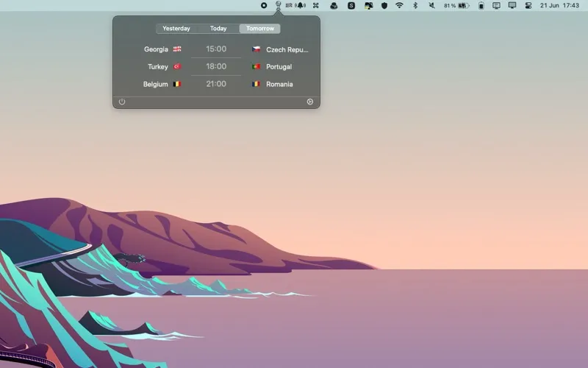This screenshot has width=588, height=368.
Task: Click the Czech Republic flag icon
Action: [256, 49]
